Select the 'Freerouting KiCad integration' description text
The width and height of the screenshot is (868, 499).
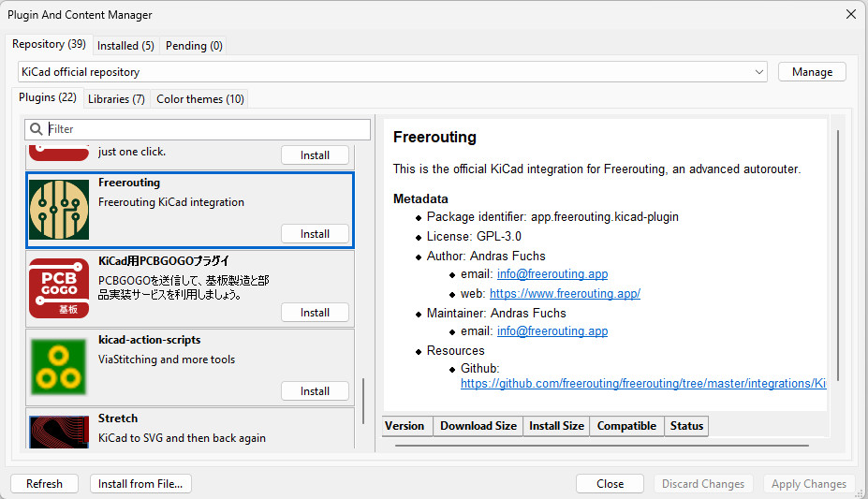click(171, 202)
